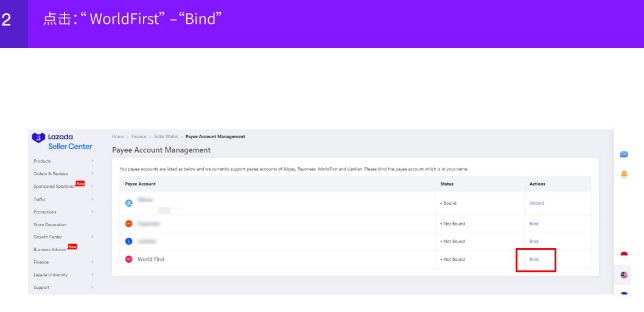Click the "Bound" status text
This screenshot has height=312, width=644.
coord(450,203)
